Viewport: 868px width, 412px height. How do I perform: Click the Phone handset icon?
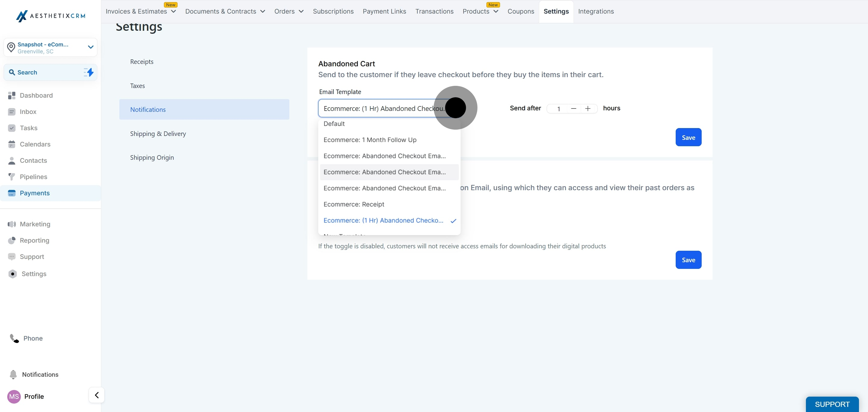14,338
